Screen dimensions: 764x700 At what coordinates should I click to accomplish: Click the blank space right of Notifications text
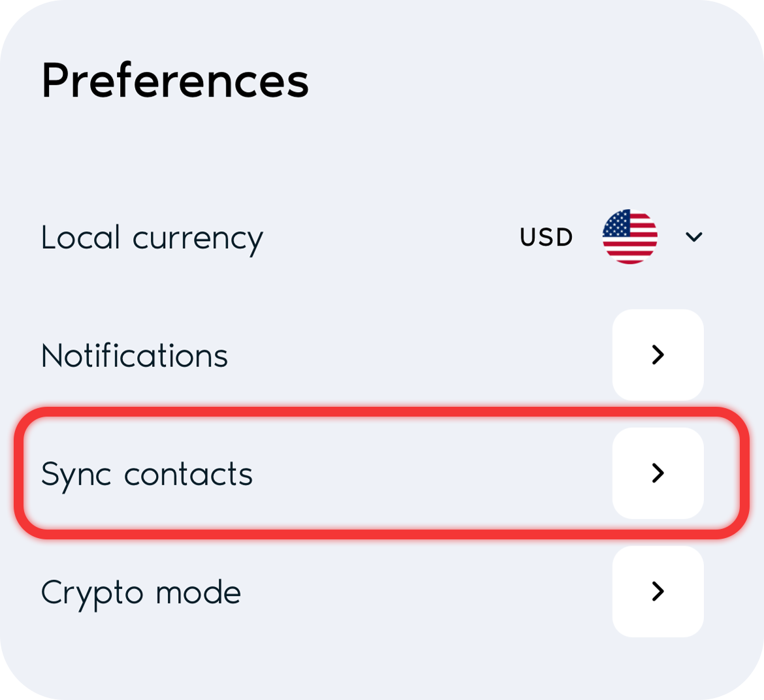[x=420, y=355]
